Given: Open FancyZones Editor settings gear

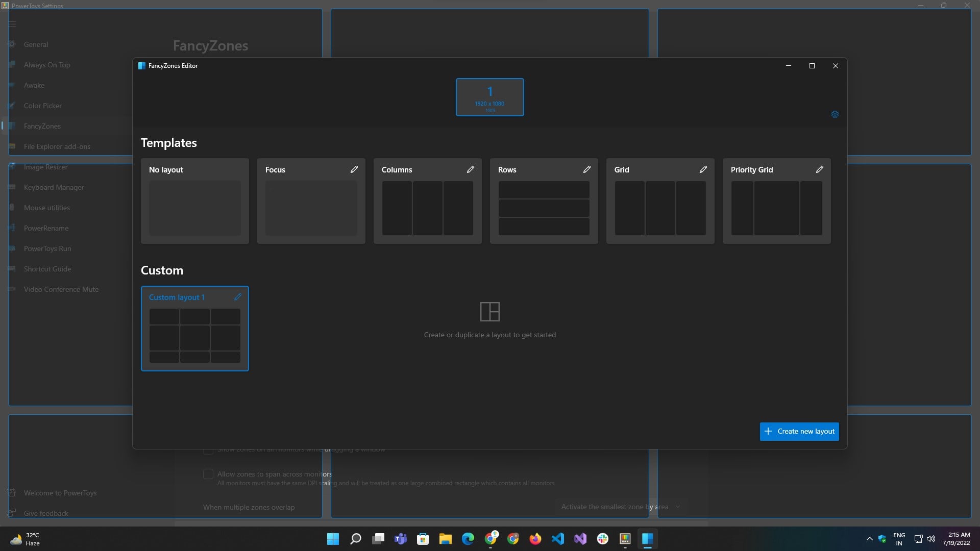Looking at the screenshot, I should pyautogui.click(x=835, y=114).
